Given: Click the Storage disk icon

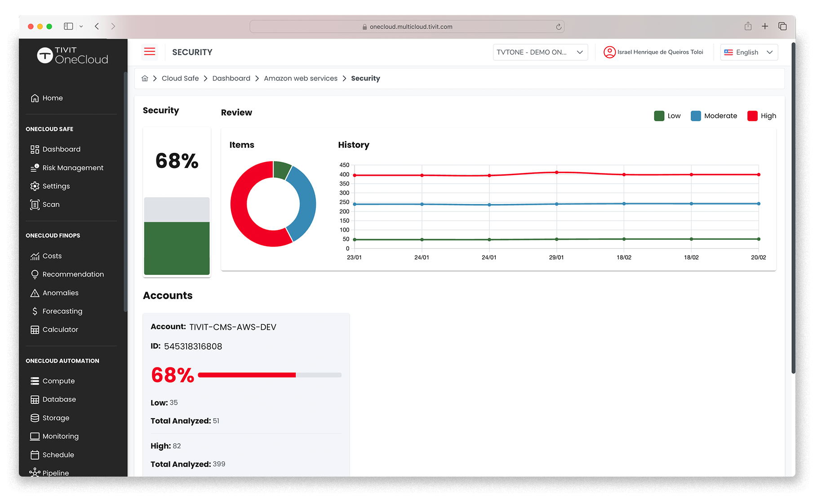Looking at the screenshot, I should click(35, 418).
